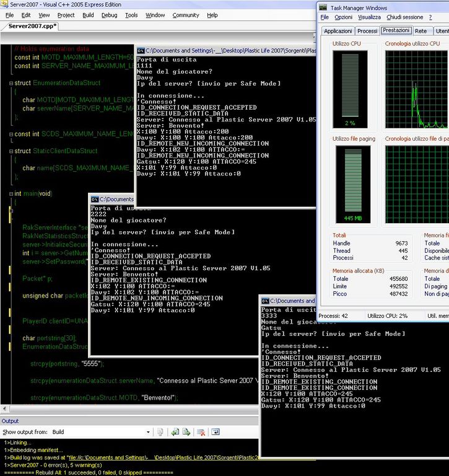Collapse the int main(void) function block
This screenshot has height=476, width=449.
11,193
